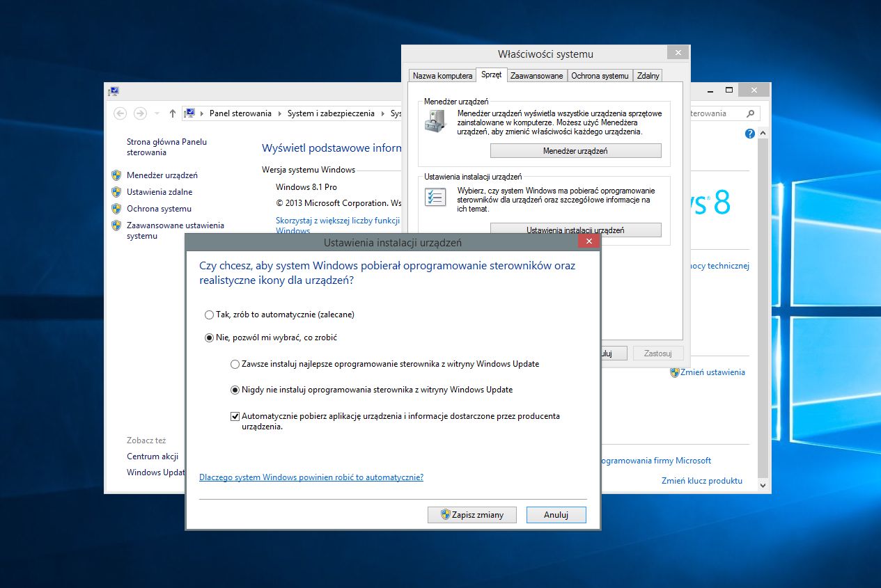881x588 pixels.
Task: Click the 'Zapisz zmiany' button
Action: click(472, 515)
